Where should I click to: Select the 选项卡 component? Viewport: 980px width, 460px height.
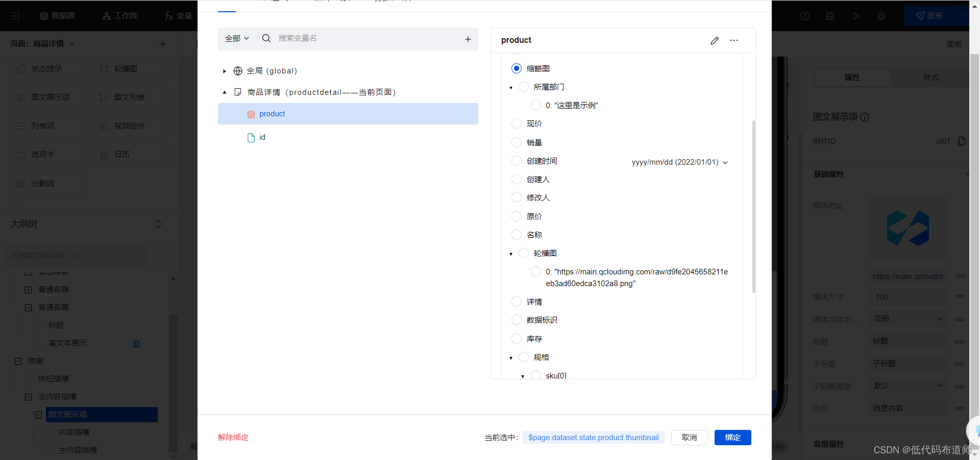pyautogui.click(x=48, y=155)
